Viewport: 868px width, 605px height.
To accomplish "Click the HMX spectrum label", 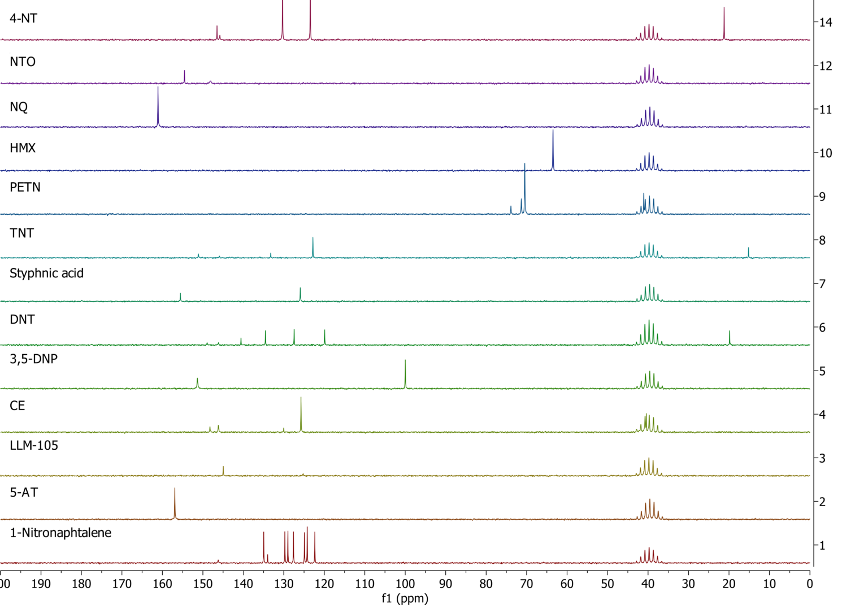I will [23, 148].
